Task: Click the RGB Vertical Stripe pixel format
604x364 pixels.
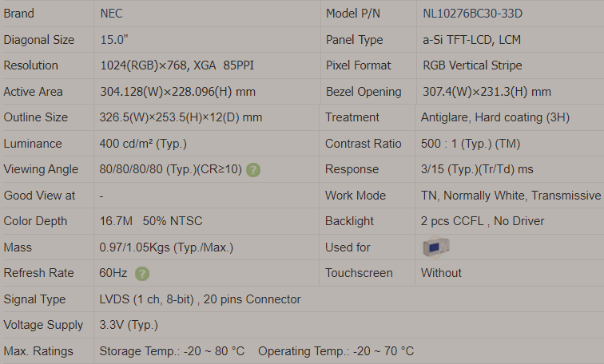Action: [472, 65]
